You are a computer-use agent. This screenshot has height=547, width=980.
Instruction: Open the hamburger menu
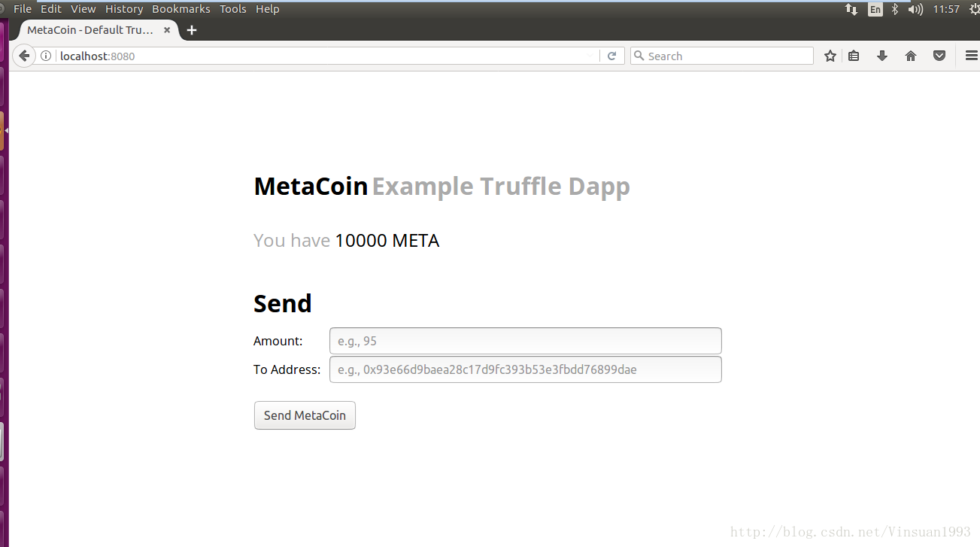971,56
